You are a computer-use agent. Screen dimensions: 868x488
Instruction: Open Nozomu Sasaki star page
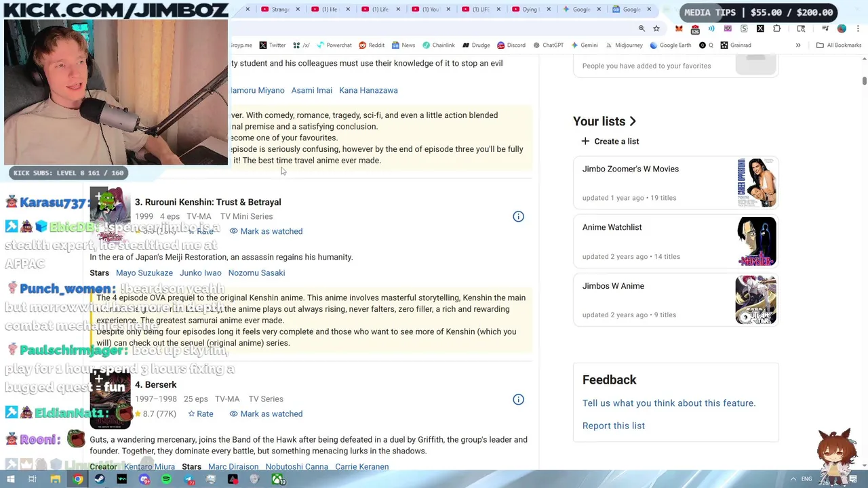(x=256, y=272)
